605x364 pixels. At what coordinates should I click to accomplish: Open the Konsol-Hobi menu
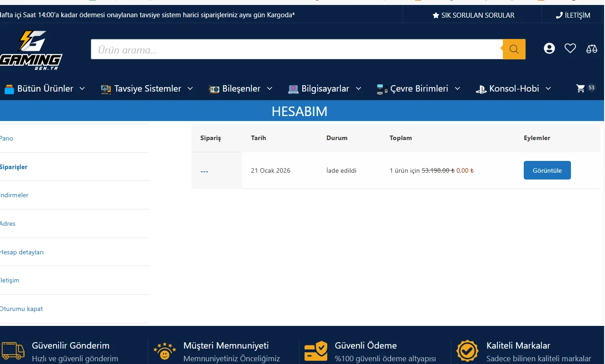(513, 89)
